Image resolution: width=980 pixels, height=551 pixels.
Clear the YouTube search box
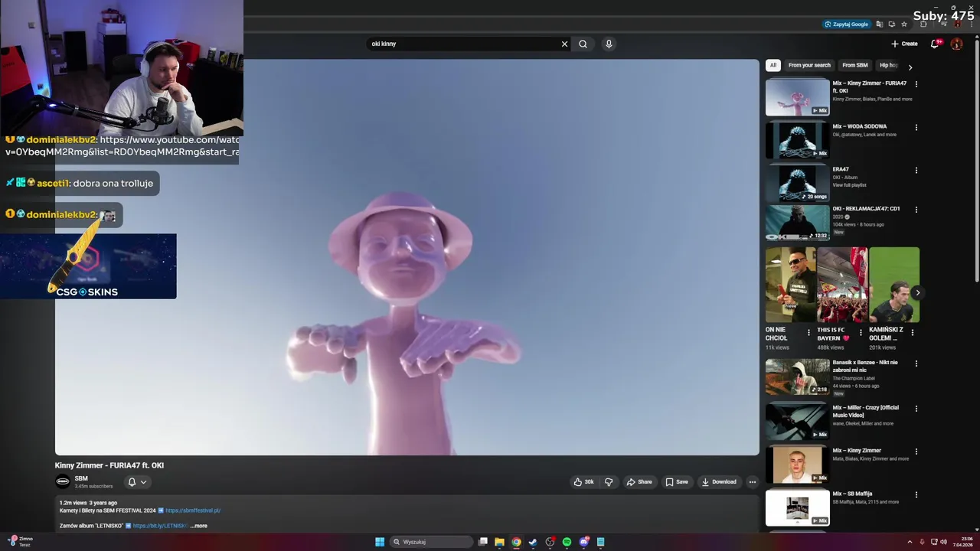click(x=565, y=44)
